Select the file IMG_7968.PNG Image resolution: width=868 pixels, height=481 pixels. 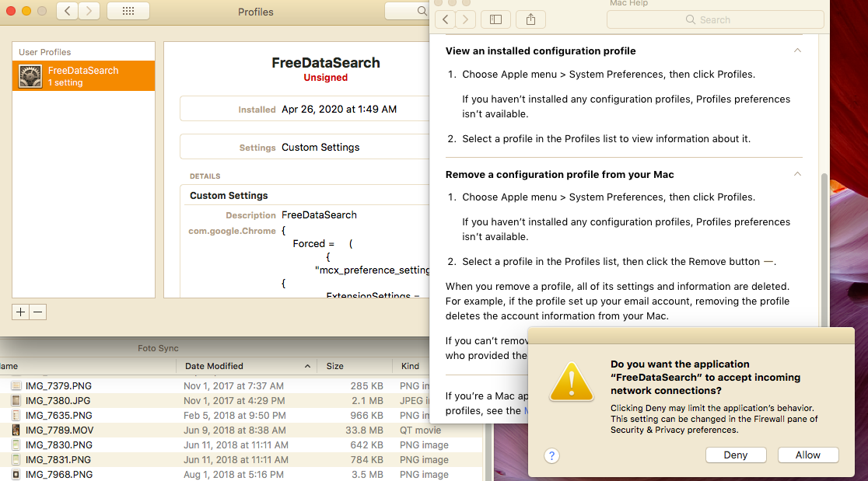click(x=58, y=474)
